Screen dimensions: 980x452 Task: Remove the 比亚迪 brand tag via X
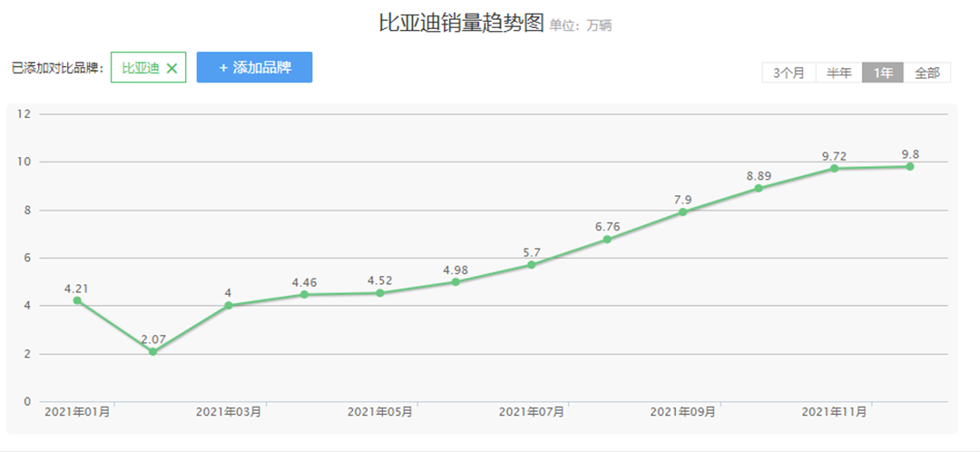172,68
